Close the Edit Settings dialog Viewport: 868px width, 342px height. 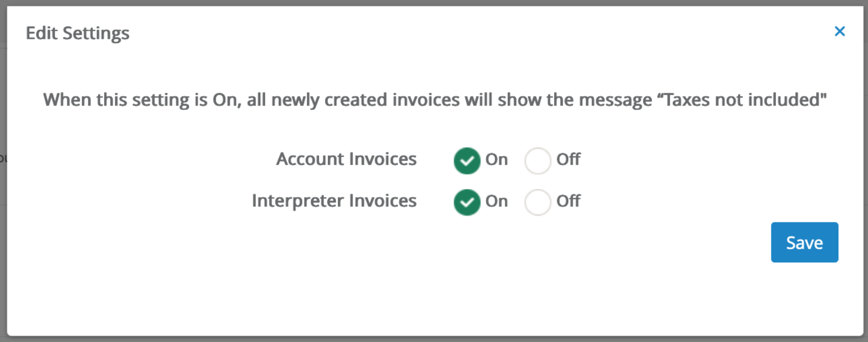pyautogui.click(x=839, y=31)
